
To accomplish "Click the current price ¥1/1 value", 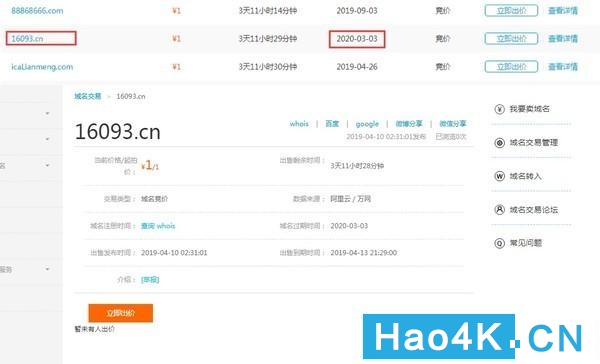I will [150, 165].
